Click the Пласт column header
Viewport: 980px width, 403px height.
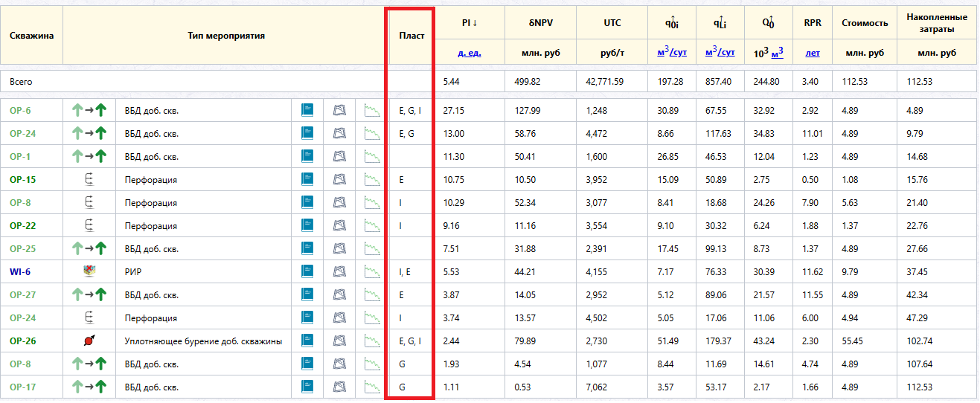point(411,35)
